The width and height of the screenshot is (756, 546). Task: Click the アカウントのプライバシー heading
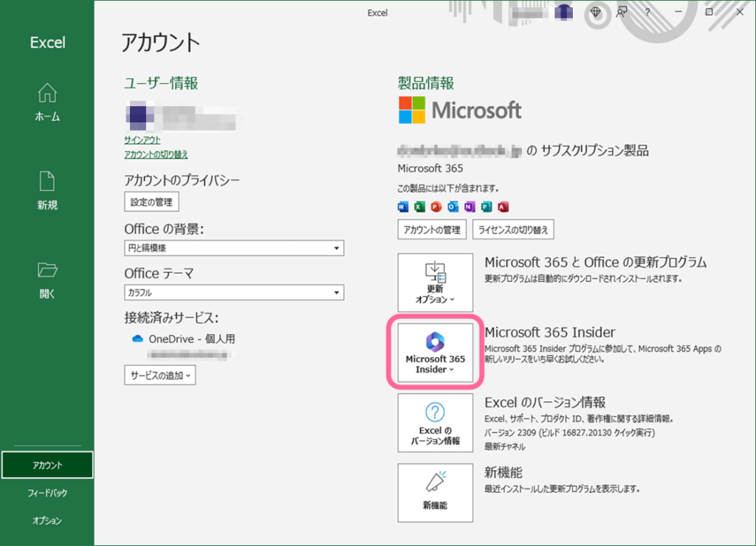(182, 180)
